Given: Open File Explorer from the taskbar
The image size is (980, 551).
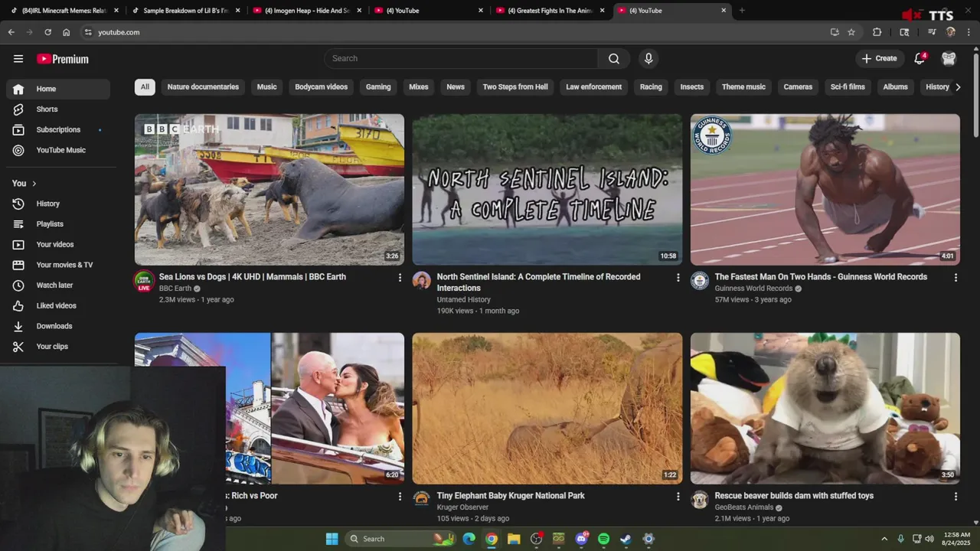Looking at the screenshot, I should tap(514, 539).
